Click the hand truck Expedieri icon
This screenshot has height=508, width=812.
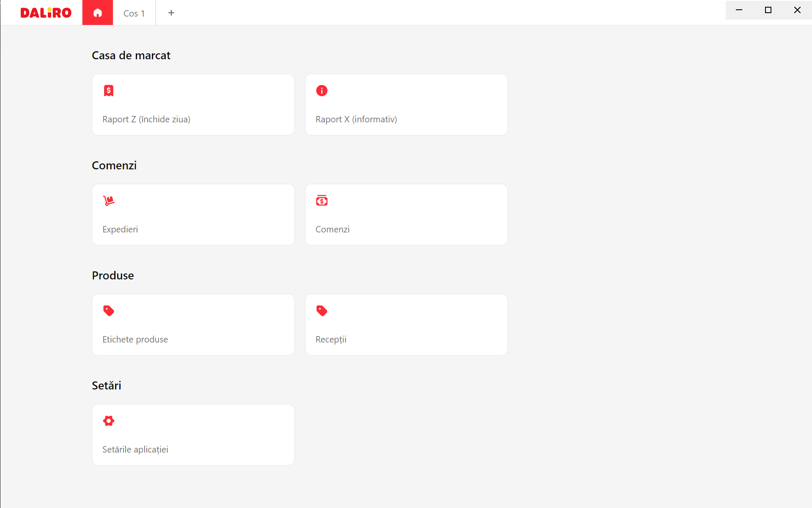point(109,201)
